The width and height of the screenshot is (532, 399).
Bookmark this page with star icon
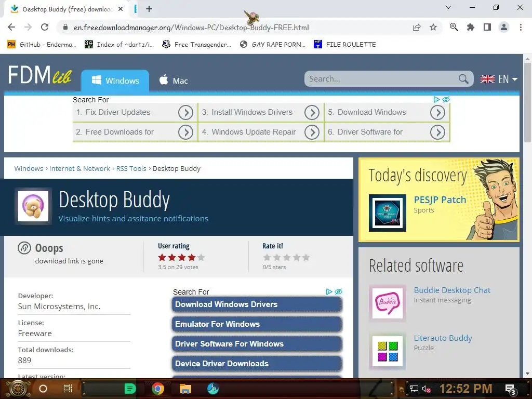[433, 27]
